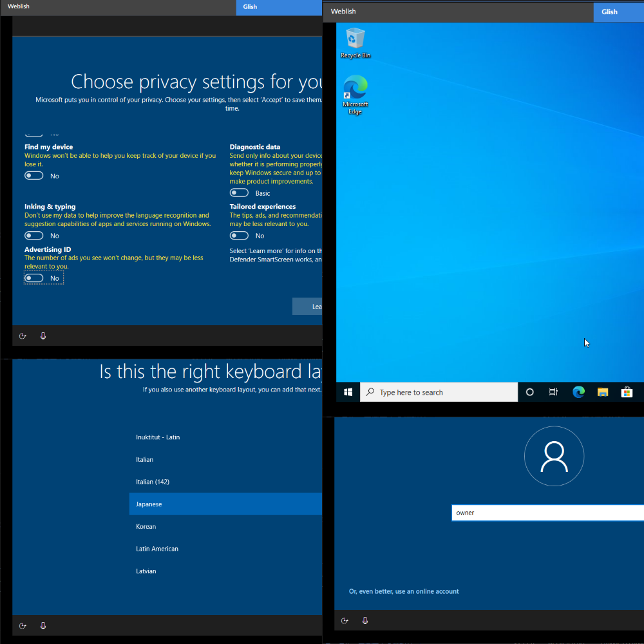Select the Weblish tab above the desktop
Screen dimensions: 644x644
(459, 12)
